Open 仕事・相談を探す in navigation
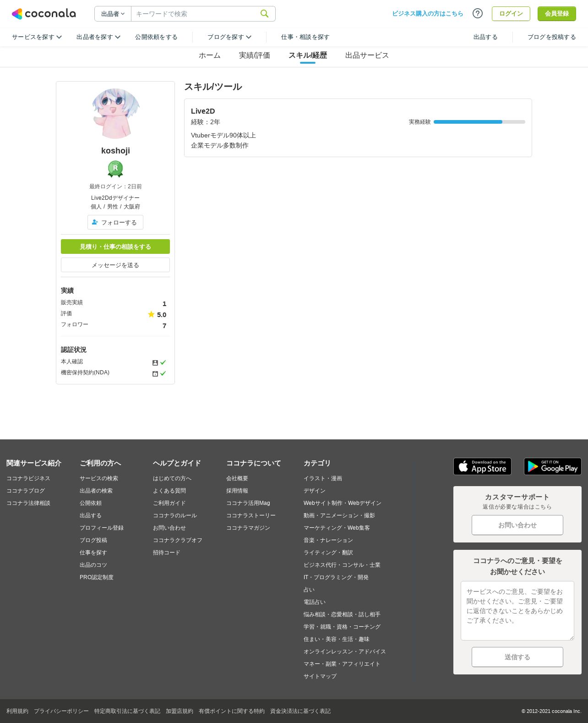588x723 pixels. [x=305, y=37]
